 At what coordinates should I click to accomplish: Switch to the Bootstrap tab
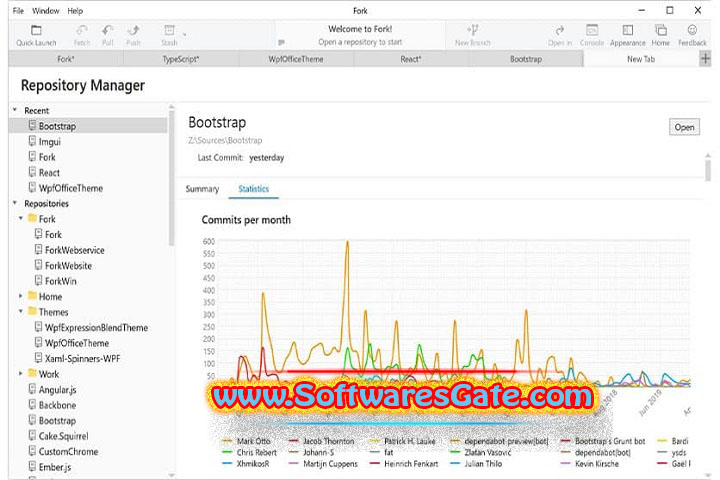(x=526, y=59)
